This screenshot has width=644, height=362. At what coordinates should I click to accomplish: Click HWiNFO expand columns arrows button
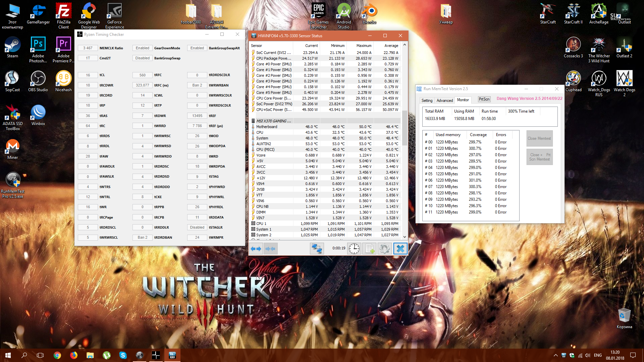tap(256, 249)
